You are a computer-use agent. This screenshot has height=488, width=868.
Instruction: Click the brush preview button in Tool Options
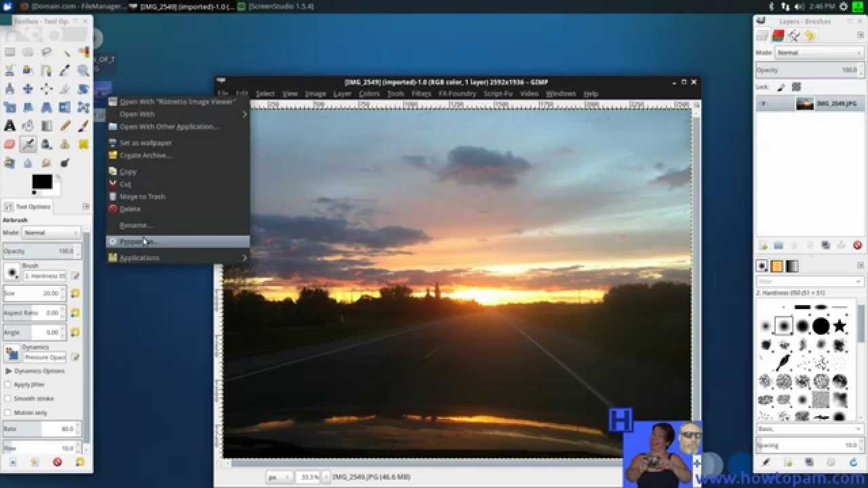click(12, 272)
